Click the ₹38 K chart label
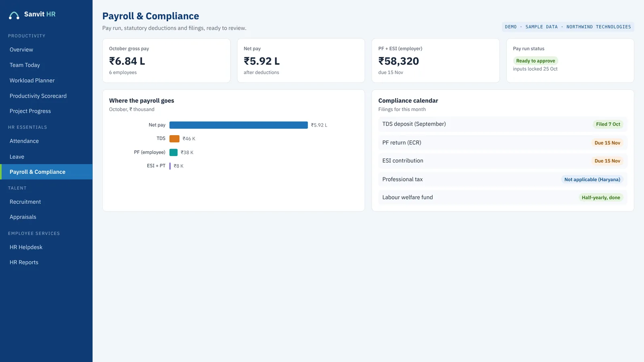 click(187, 152)
